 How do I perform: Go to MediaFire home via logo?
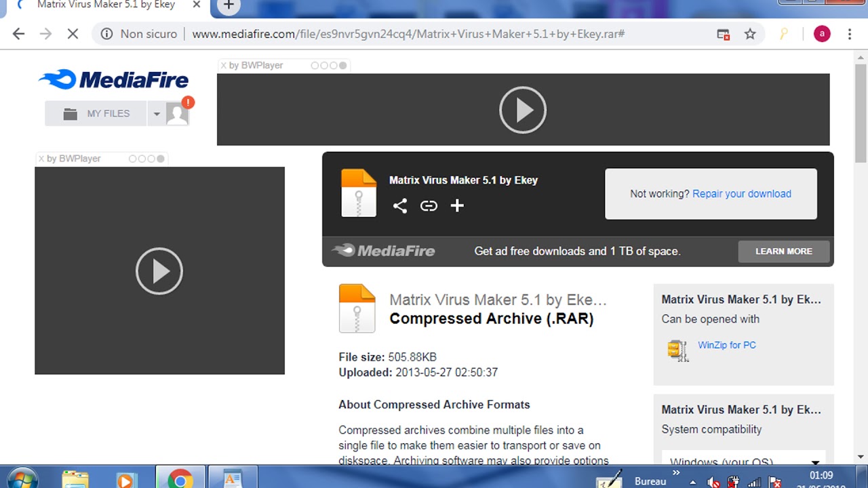tap(114, 80)
